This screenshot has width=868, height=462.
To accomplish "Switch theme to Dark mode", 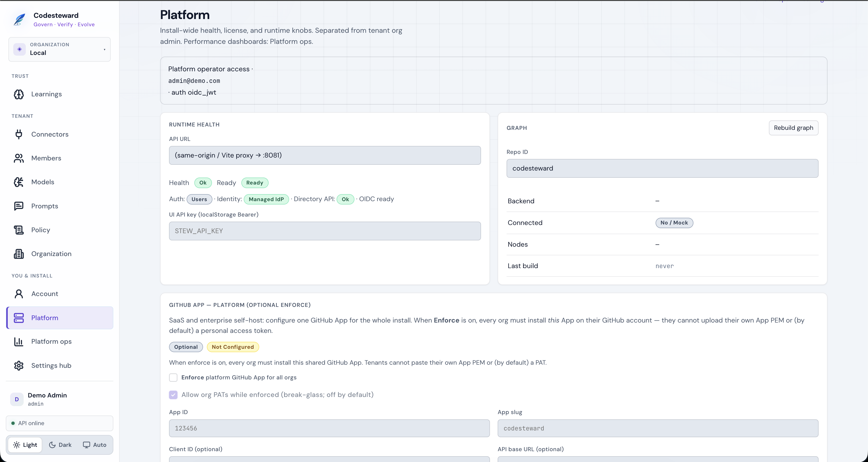I will [x=60, y=445].
